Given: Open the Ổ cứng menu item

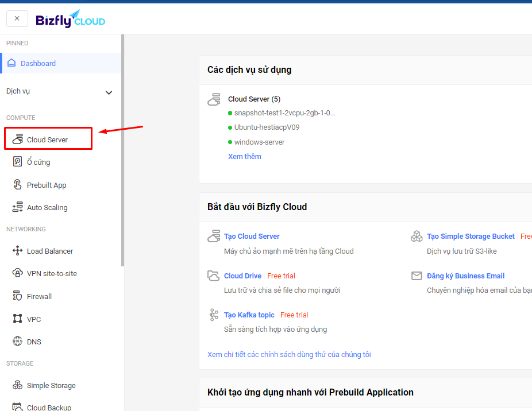Looking at the screenshot, I should point(38,162).
